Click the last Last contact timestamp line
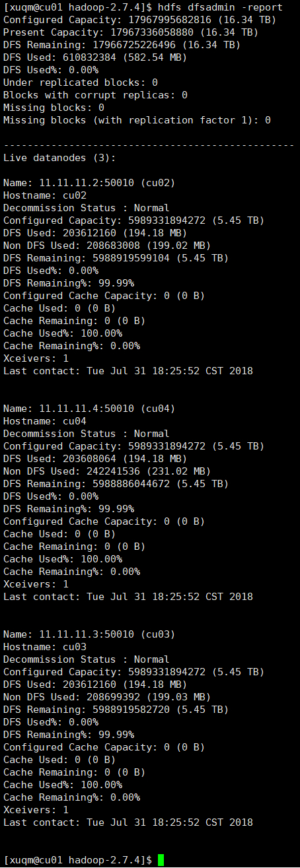The image size is (300, 868). (128, 822)
